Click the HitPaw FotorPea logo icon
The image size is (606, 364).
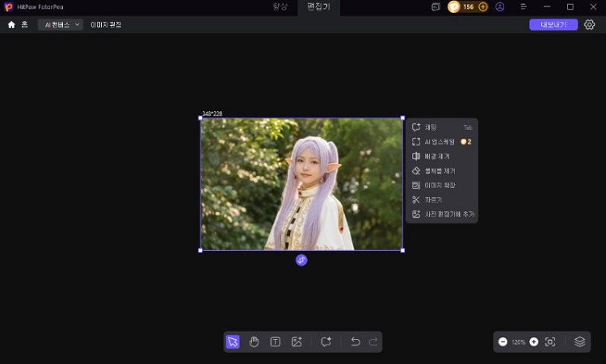(x=9, y=6)
